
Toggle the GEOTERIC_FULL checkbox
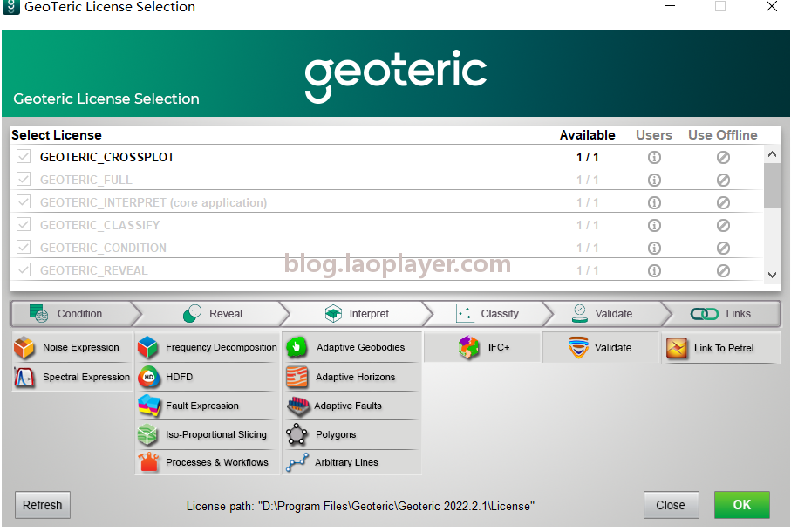(24, 179)
